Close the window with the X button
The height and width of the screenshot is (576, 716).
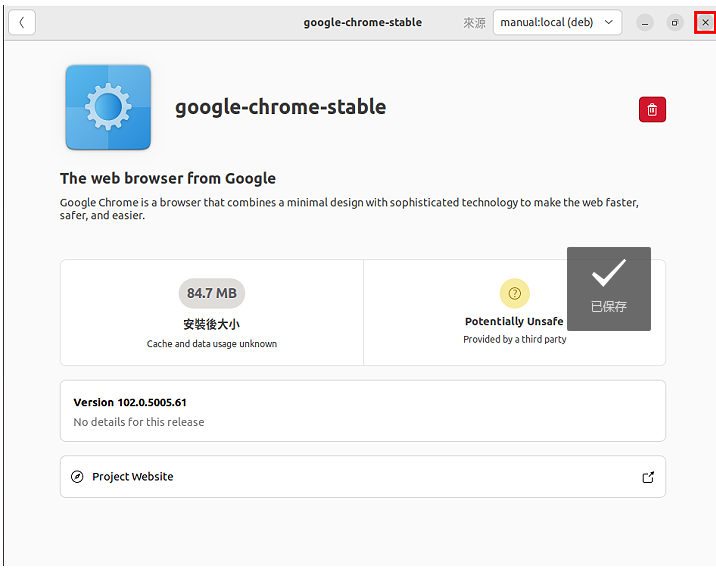pos(705,22)
